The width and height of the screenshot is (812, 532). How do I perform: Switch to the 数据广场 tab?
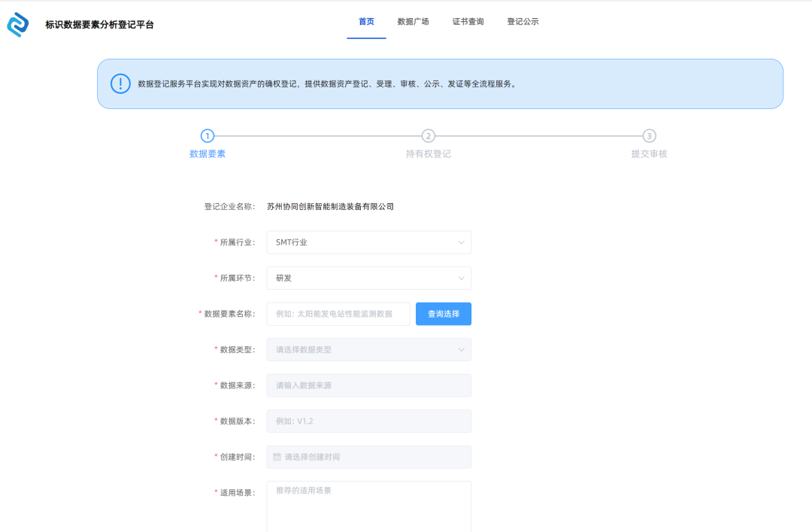[x=414, y=21]
